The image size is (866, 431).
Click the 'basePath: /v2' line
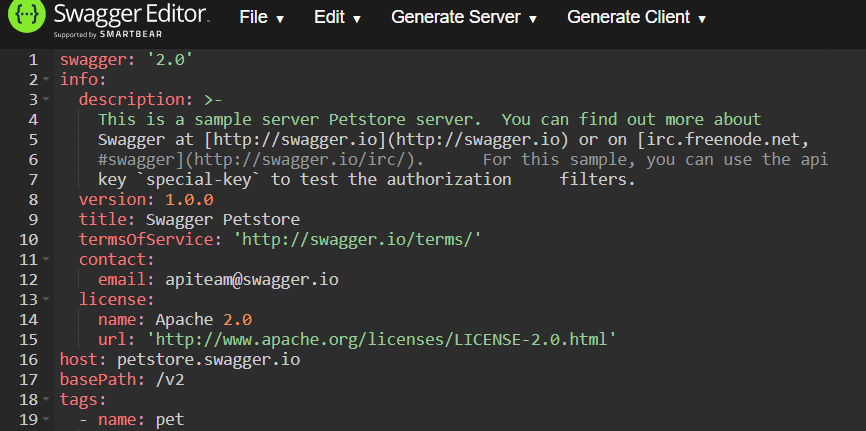122,379
